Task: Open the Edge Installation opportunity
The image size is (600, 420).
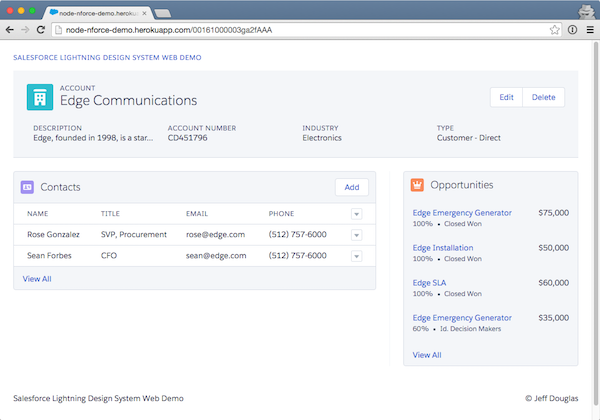Action: coord(443,248)
